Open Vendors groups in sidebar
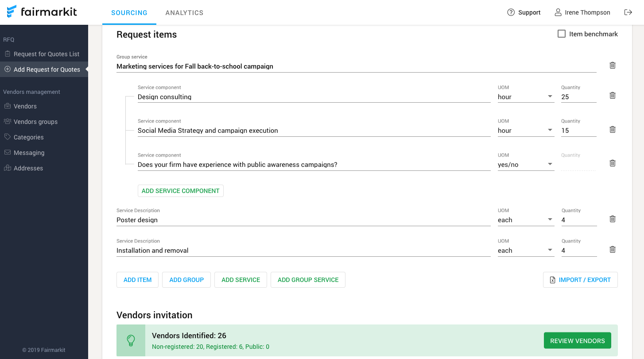Image resolution: width=644 pixels, height=359 pixels. (x=35, y=122)
